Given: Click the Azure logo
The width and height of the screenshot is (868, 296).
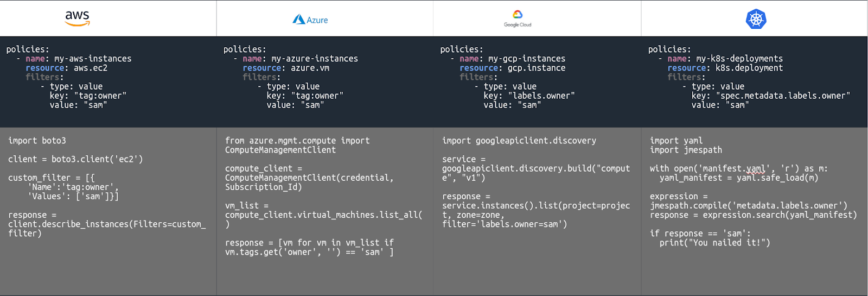Looking at the screenshot, I should (x=310, y=20).
